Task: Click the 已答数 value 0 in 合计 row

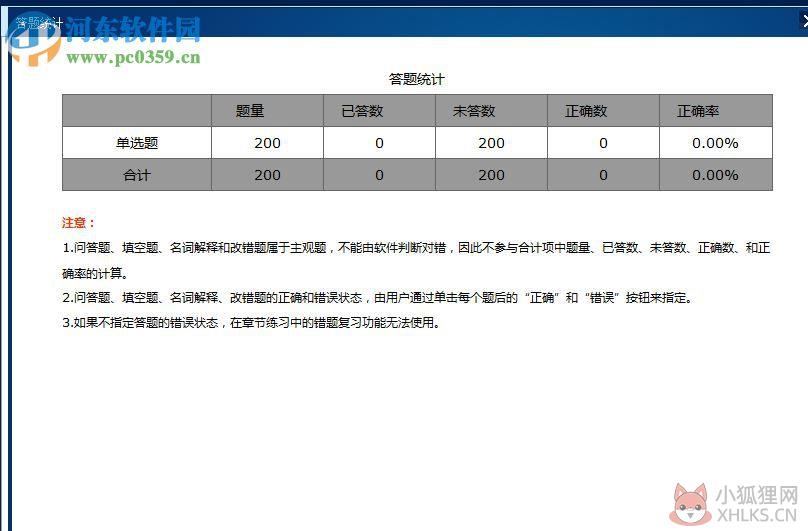Action: pyautogui.click(x=379, y=175)
